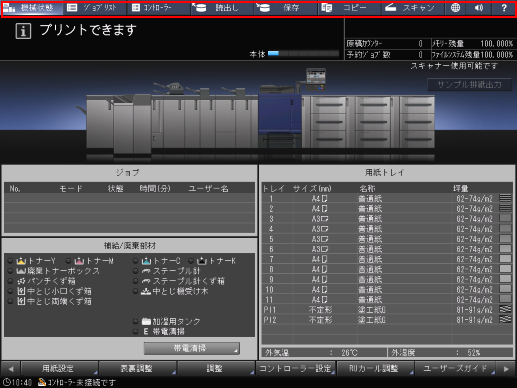Select tray 4 row A3 普通紙
The width and height of the screenshot is (517, 388).
pyautogui.click(x=387, y=229)
